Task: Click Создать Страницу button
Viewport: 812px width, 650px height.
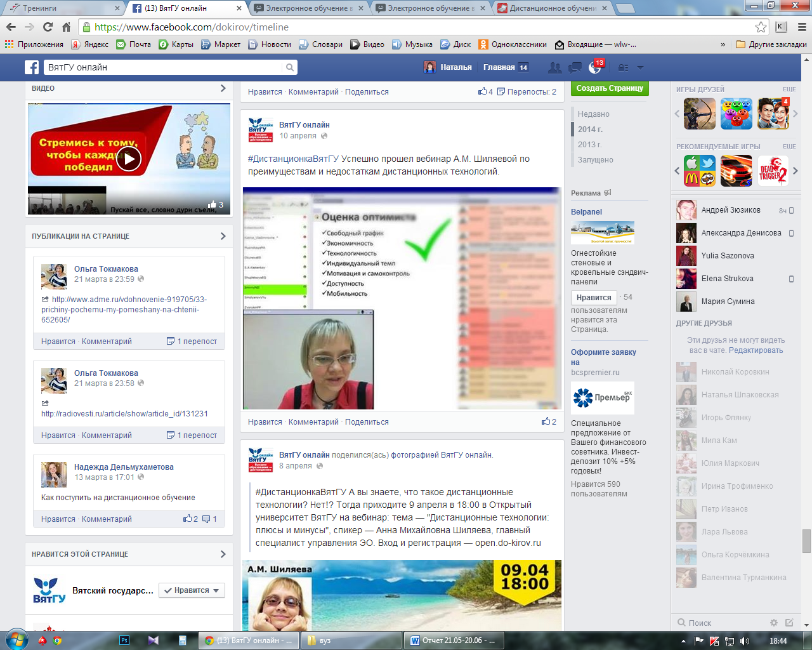Action: [610, 88]
